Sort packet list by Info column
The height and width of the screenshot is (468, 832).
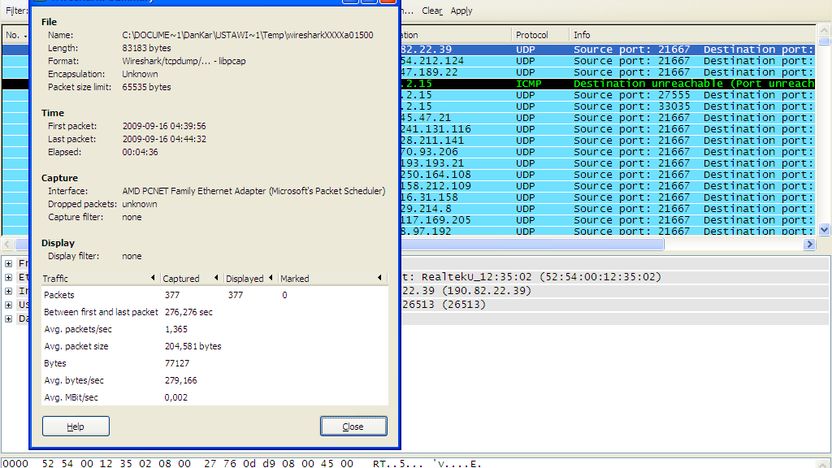click(x=692, y=34)
